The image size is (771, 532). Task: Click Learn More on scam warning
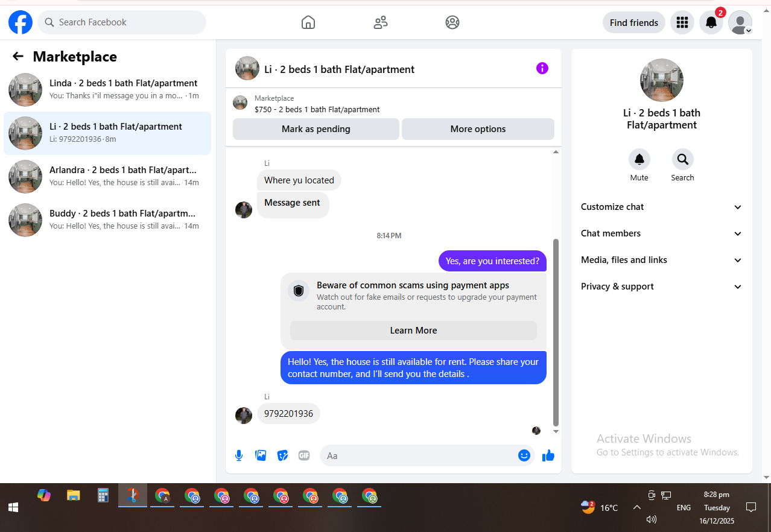point(413,331)
